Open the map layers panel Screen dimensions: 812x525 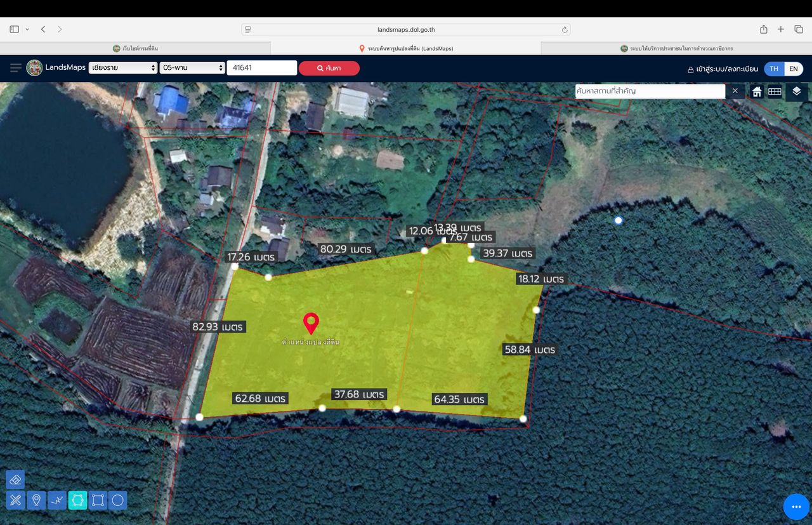pos(797,91)
